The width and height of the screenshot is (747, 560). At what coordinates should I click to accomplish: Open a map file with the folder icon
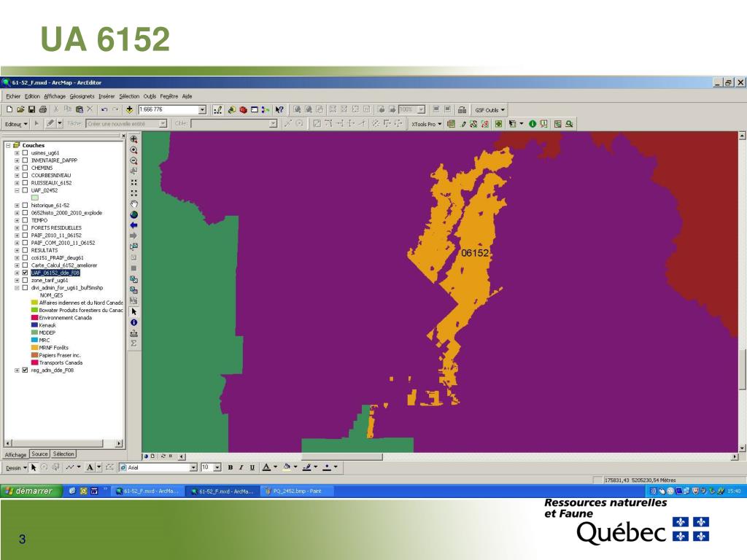pyautogui.click(x=20, y=109)
